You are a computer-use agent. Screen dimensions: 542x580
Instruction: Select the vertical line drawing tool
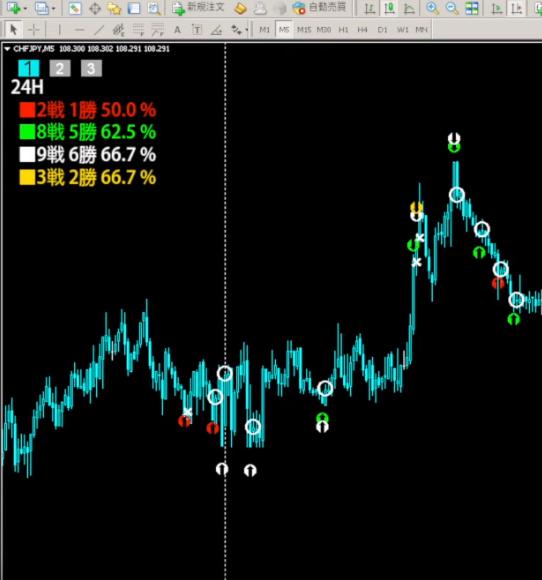click(x=59, y=30)
